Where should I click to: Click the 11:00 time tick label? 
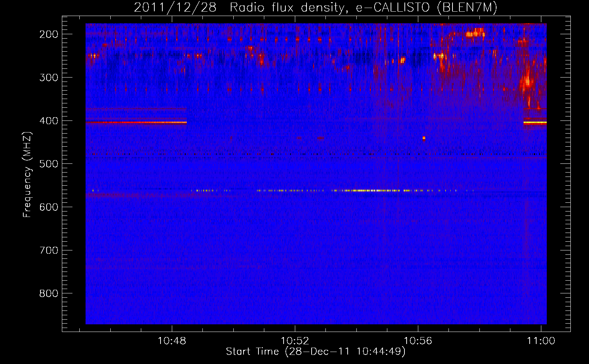click(x=541, y=341)
